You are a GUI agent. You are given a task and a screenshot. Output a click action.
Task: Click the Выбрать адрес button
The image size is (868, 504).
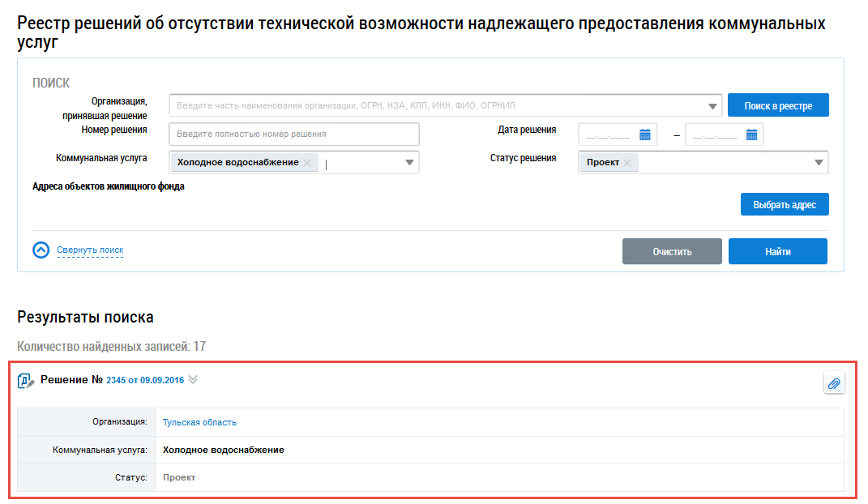point(784,205)
